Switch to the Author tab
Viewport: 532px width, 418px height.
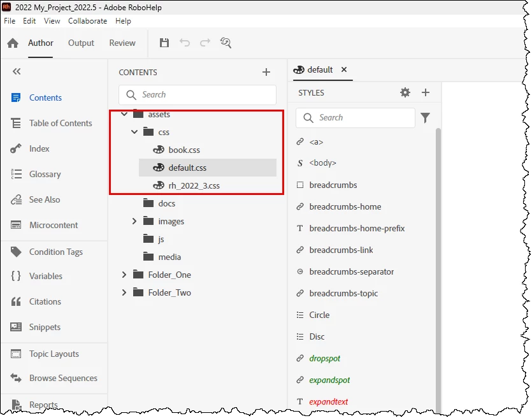pos(41,43)
